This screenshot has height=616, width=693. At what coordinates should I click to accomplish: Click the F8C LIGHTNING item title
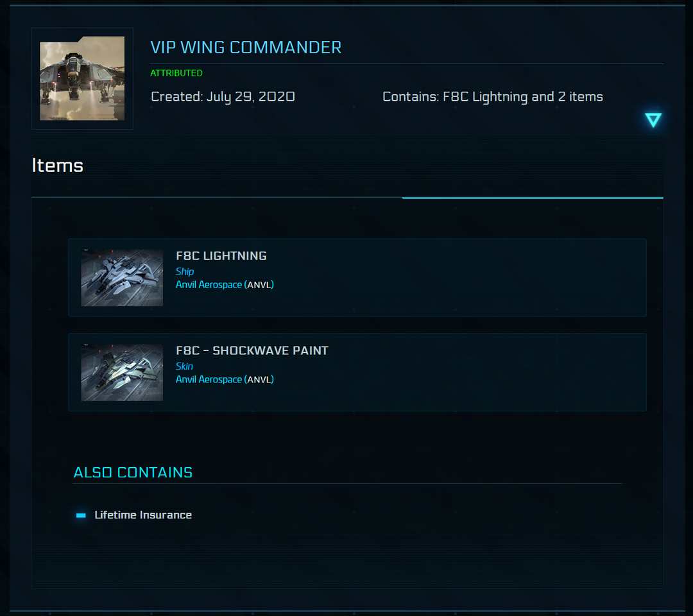[221, 256]
